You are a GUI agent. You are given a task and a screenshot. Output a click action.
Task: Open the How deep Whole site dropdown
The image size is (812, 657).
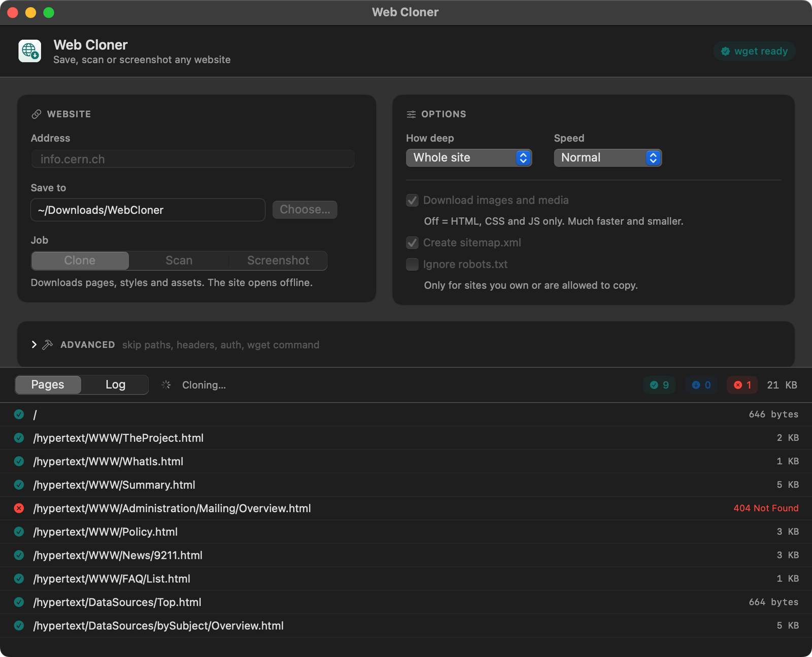[469, 158]
